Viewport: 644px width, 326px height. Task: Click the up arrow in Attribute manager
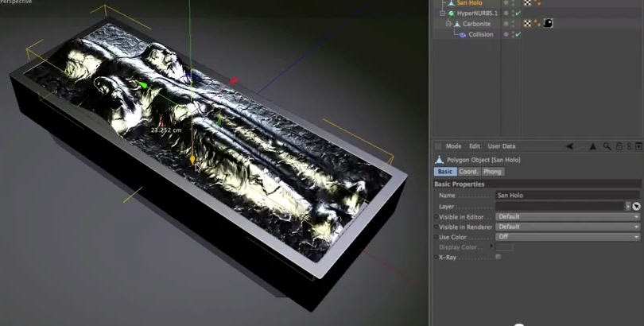pyautogui.click(x=592, y=146)
